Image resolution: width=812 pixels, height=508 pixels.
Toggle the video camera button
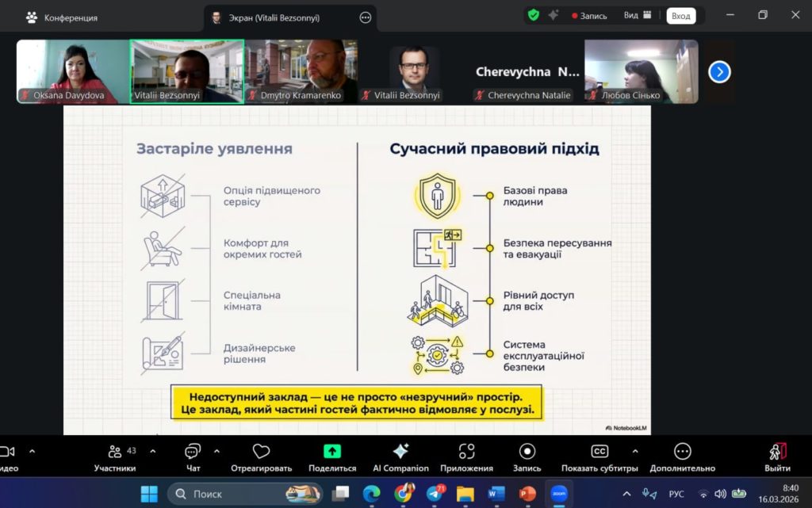click(7, 452)
